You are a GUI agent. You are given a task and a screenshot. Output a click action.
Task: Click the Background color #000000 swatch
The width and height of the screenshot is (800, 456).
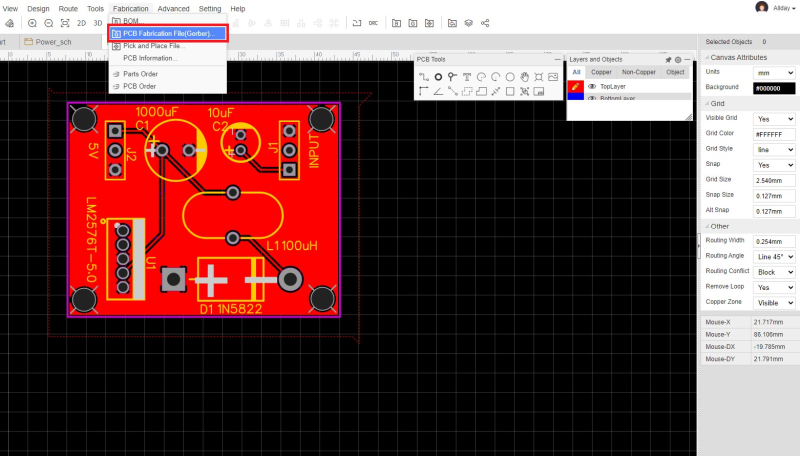coord(774,88)
